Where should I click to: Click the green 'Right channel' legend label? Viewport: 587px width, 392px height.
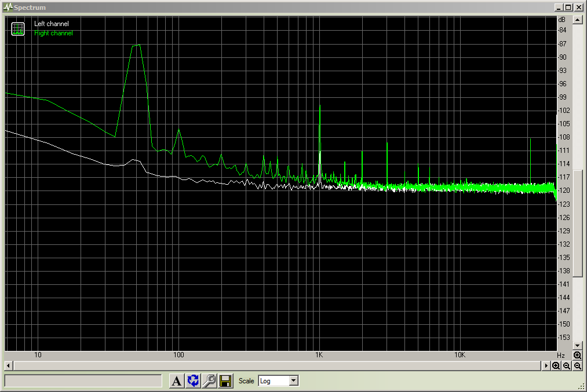53,33
